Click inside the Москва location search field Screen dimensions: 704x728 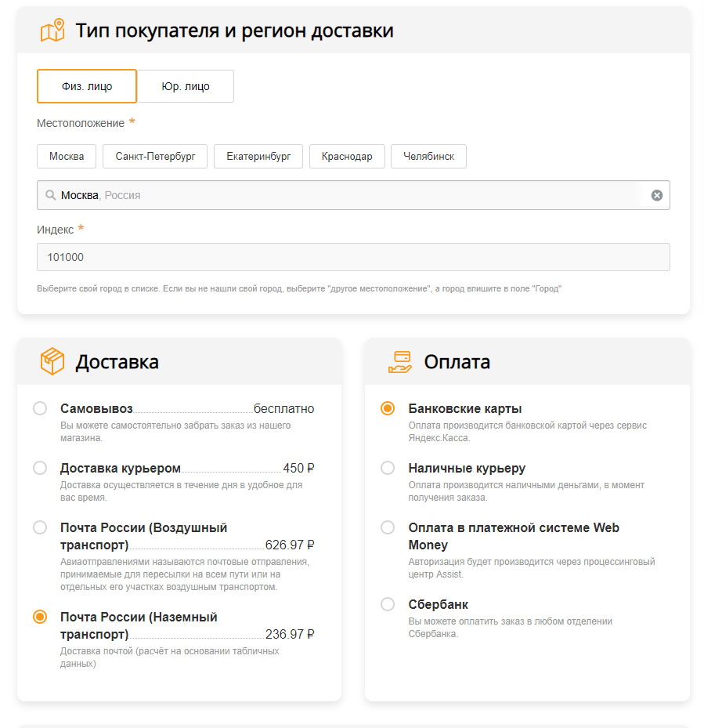pyautogui.click(x=313, y=194)
